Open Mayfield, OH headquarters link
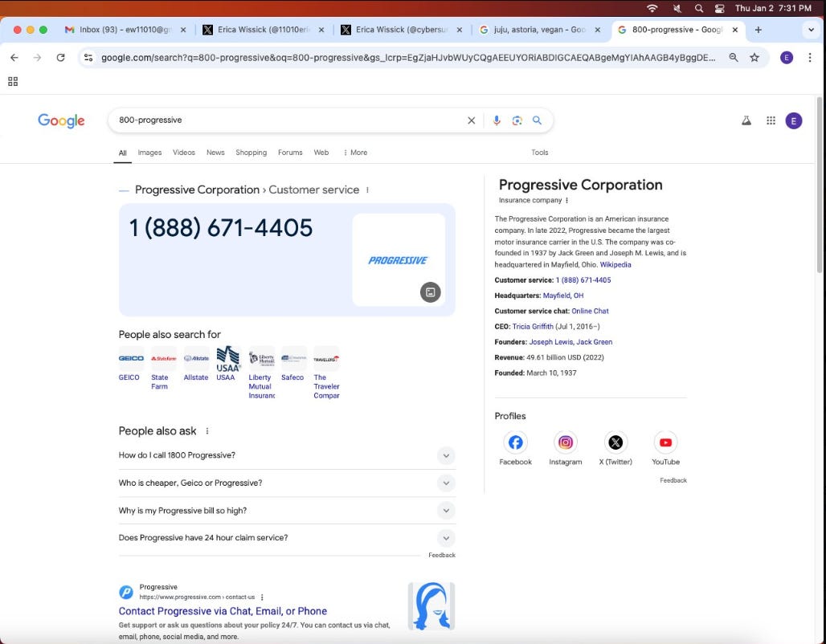Screen dimensions: 826x644 pos(563,296)
